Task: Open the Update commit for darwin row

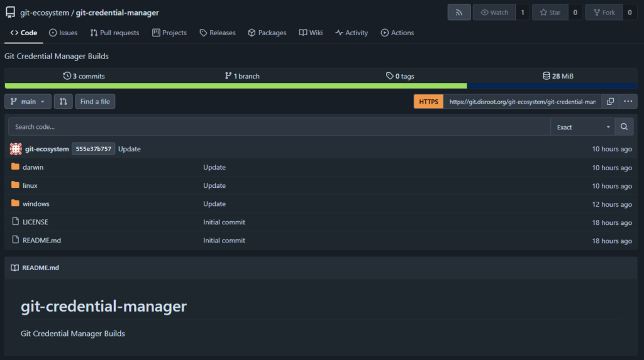Action: coord(214,167)
